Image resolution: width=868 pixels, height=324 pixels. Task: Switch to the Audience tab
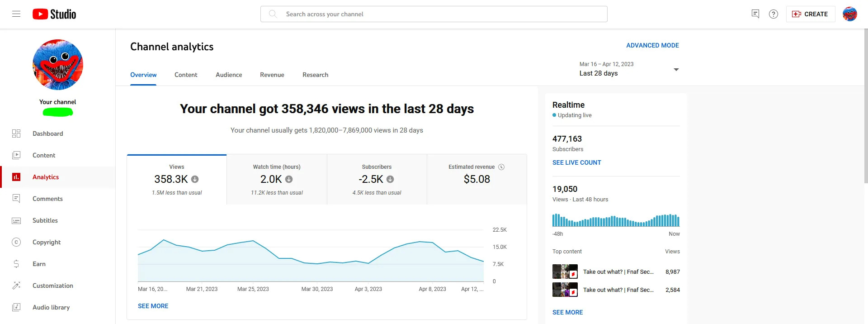pyautogui.click(x=229, y=75)
